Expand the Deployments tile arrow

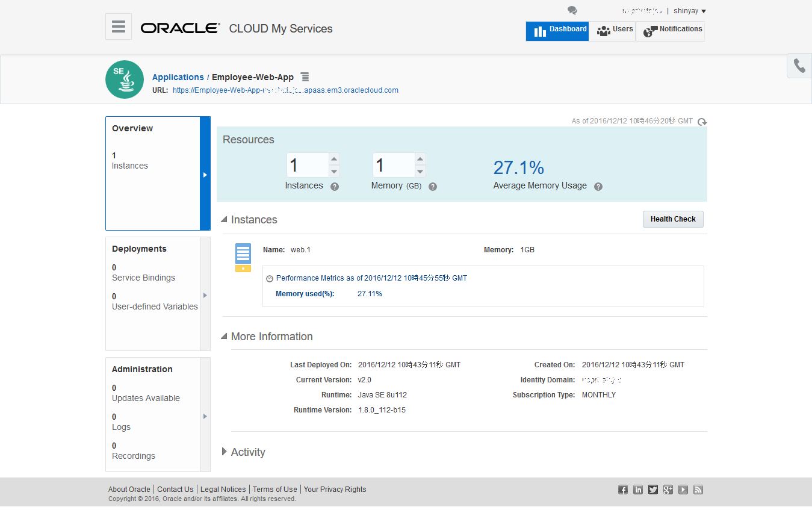click(205, 295)
